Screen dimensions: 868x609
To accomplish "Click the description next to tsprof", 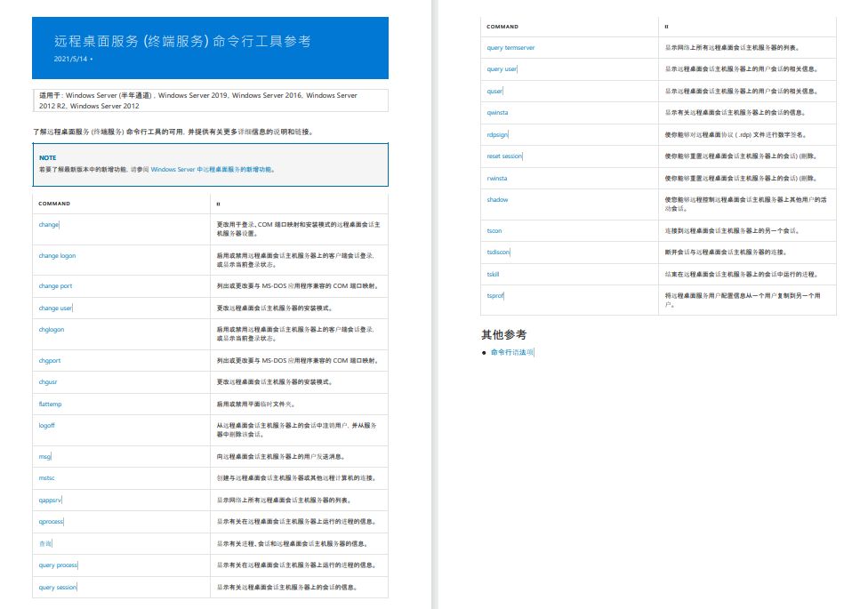I will click(743, 300).
